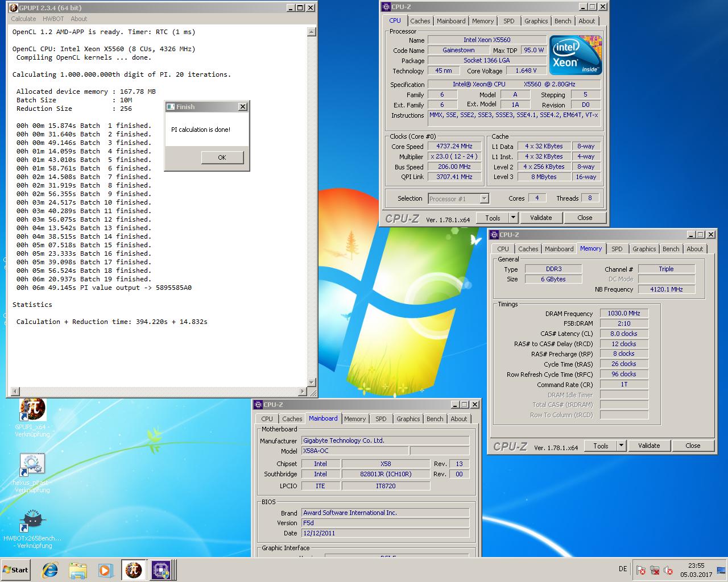
Task: Switch to Memory tab in Mainboard window
Action: tap(355, 419)
